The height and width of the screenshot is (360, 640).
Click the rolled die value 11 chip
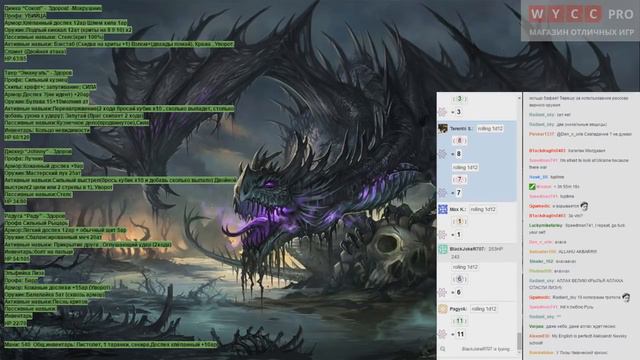[x=460, y=321]
